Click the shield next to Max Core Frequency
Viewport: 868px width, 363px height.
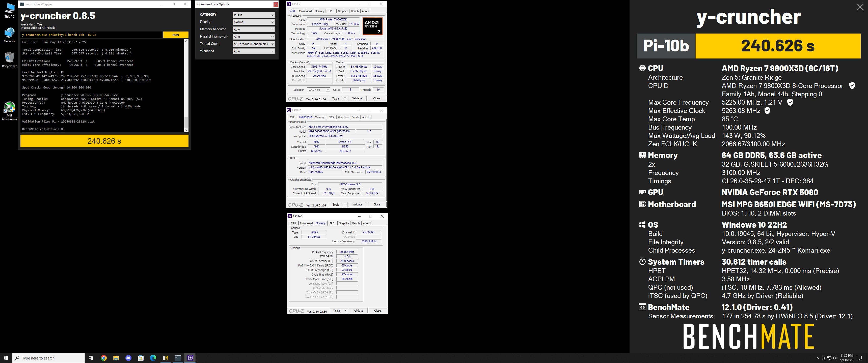click(790, 102)
